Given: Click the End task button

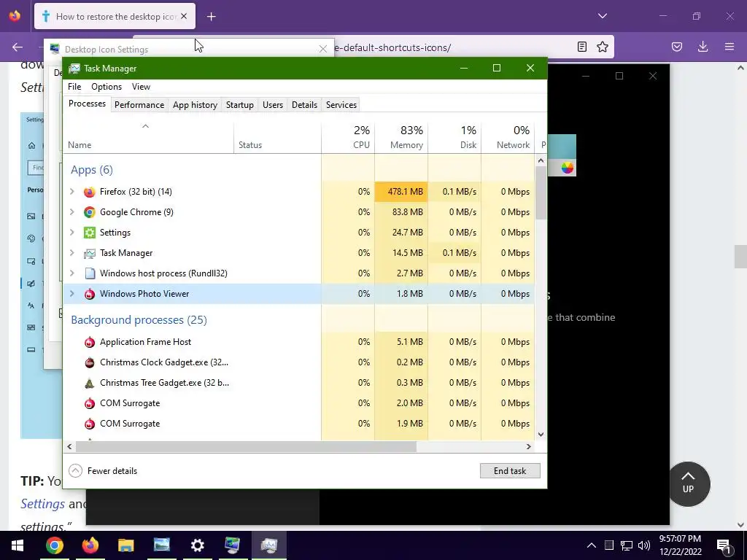Looking at the screenshot, I should click(x=510, y=471).
